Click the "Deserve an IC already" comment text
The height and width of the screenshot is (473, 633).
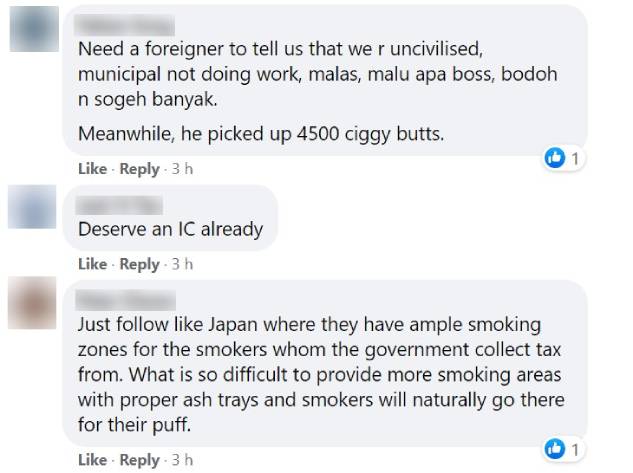[x=170, y=229]
